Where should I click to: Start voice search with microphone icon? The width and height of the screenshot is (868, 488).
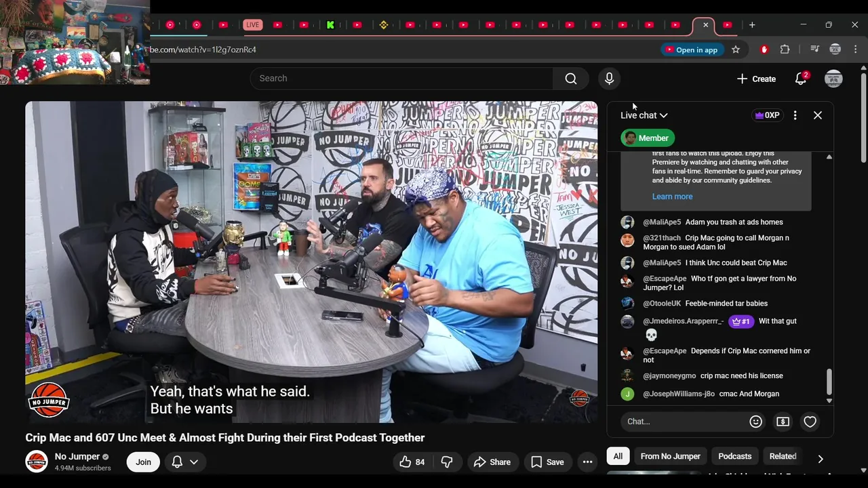tap(609, 79)
